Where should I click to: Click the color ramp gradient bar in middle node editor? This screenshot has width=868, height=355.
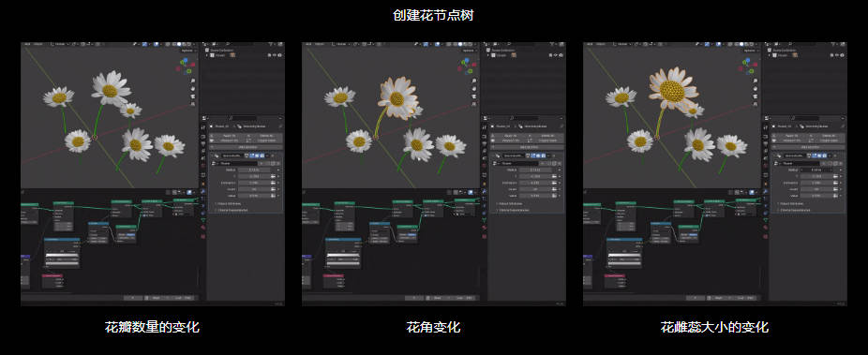tap(343, 255)
